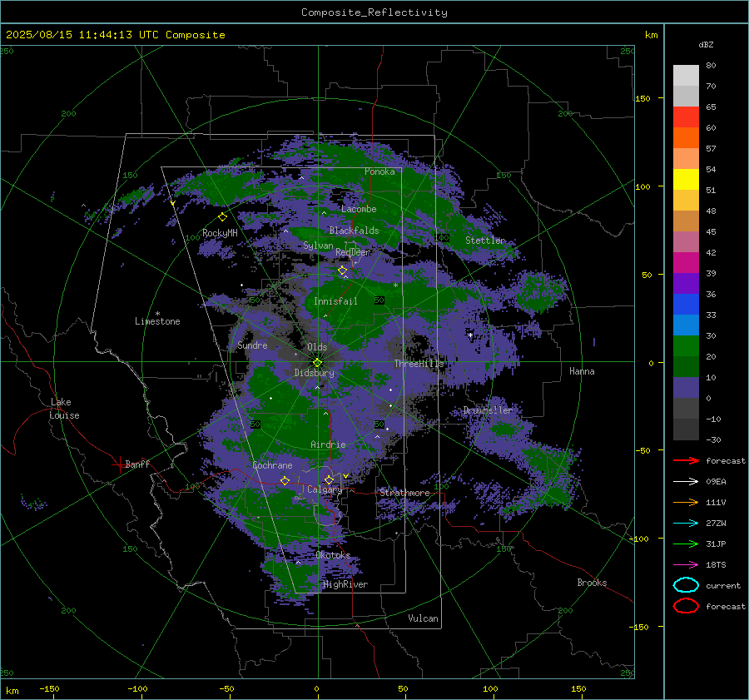The image size is (749, 700).
Task: Click the Banff label
Action: 137,464
